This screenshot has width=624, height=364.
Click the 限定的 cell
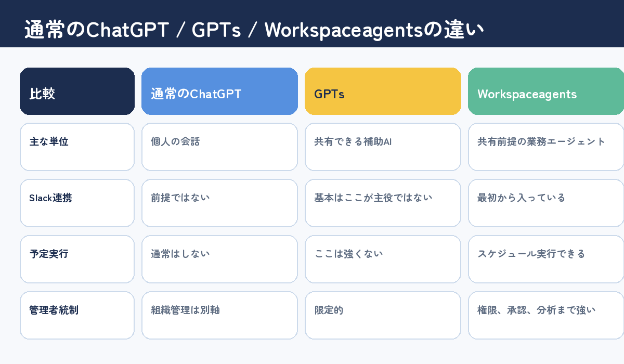tap(383, 315)
